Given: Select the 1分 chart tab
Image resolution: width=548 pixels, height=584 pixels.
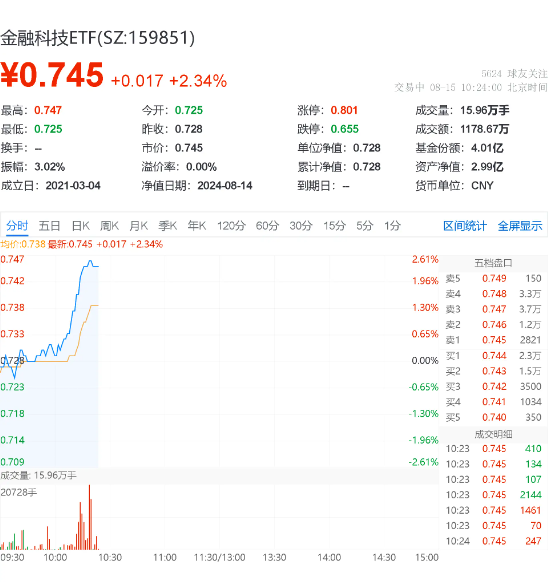Looking at the screenshot, I should coord(392,226).
